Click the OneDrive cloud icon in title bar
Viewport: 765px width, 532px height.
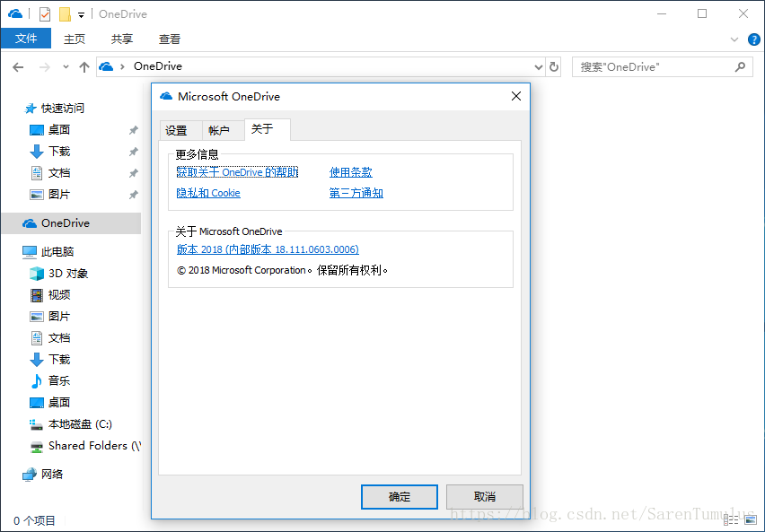(x=15, y=13)
